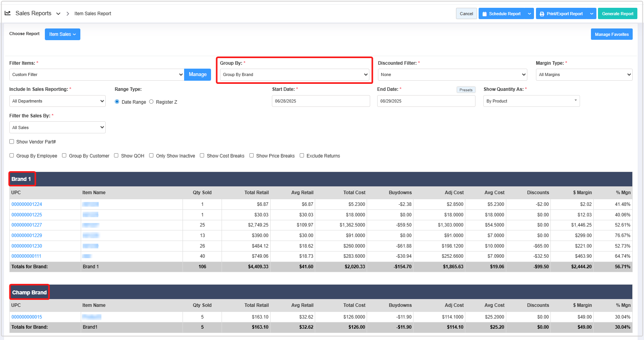Screen dimensions: 644x340
Task: Open the Item Sales report chooser
Action: pyautogui.click(x=62, y=34)
